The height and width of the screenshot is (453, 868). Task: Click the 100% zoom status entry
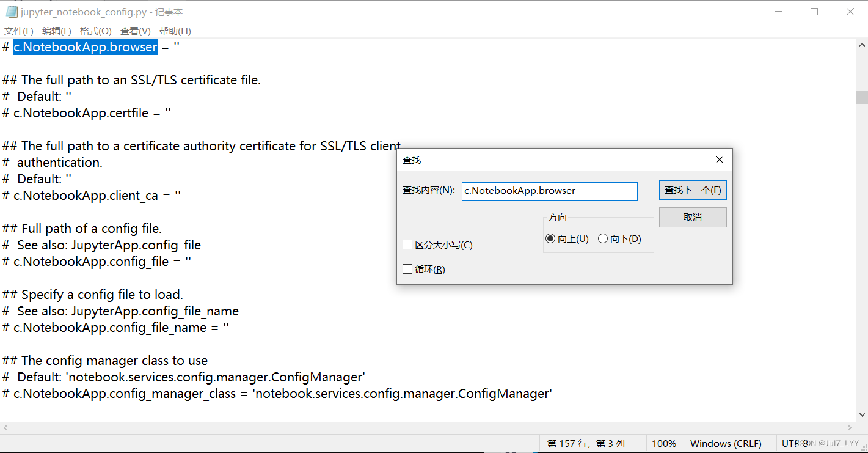point(664,444)
